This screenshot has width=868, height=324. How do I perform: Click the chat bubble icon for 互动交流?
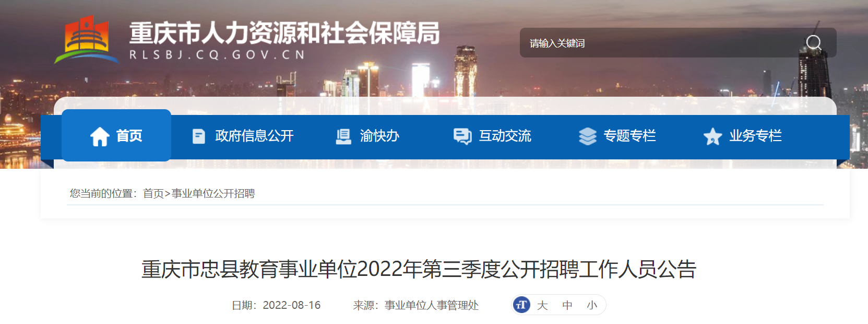tap(462, 136)
